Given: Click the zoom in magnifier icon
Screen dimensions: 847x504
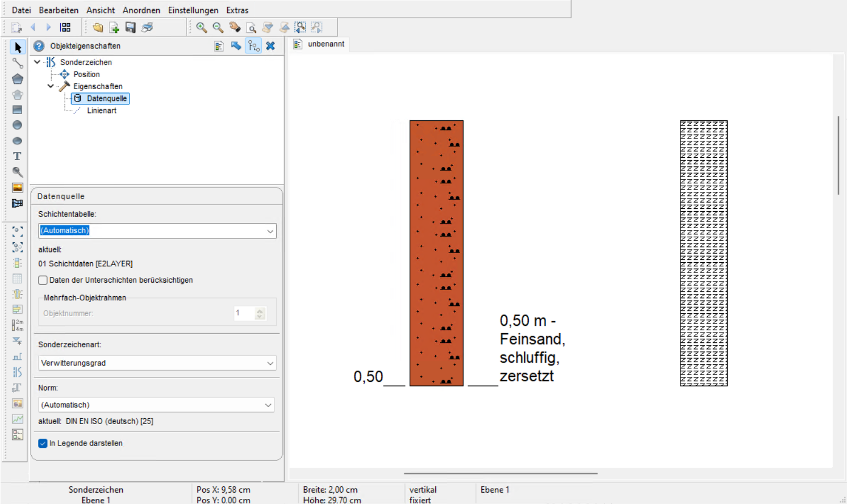Looking at the screenshot, I should [x=202, y=27].
